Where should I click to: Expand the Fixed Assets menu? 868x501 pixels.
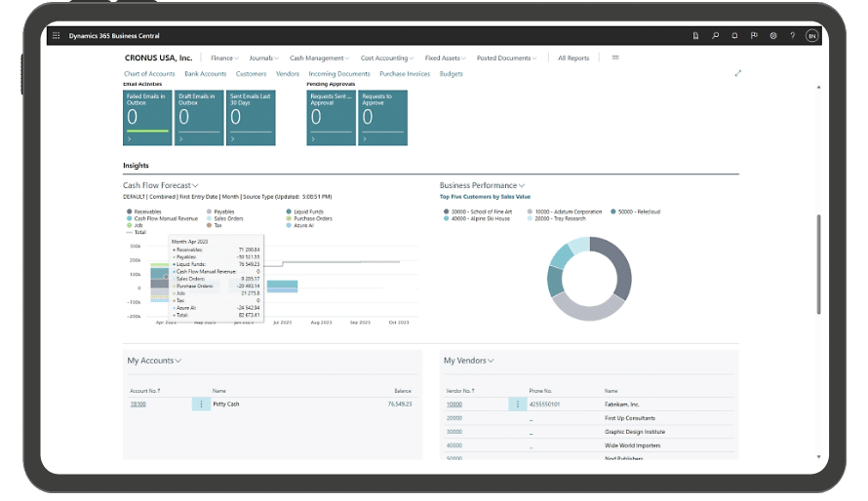[445, 58]
